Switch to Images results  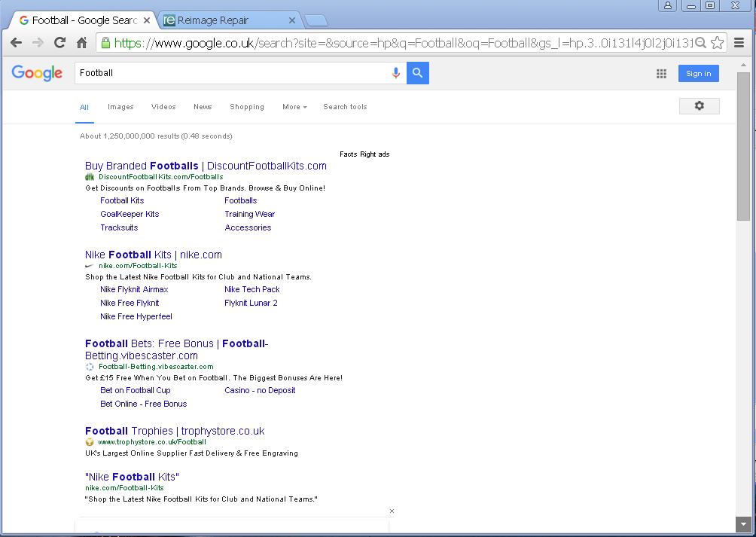[x=120, y=106]
